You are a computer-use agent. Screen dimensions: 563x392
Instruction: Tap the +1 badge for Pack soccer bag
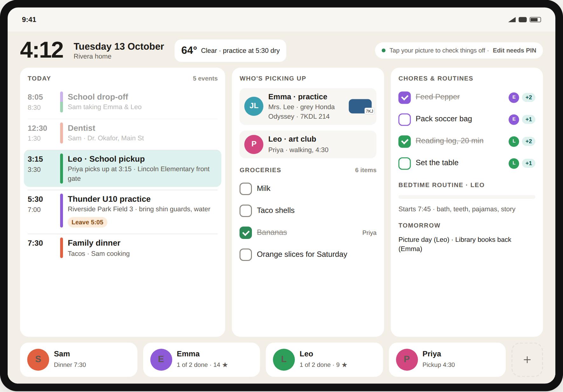pyautogui.click(x=529, y=119)
